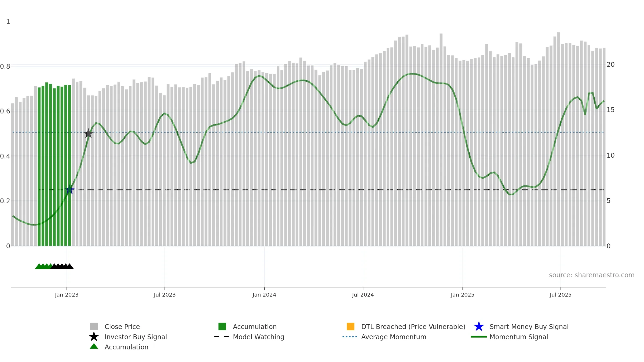This screenshot has height=362, width=644.
Task: Click the blue star marker on the dashed line
Action: click(69, 190)
